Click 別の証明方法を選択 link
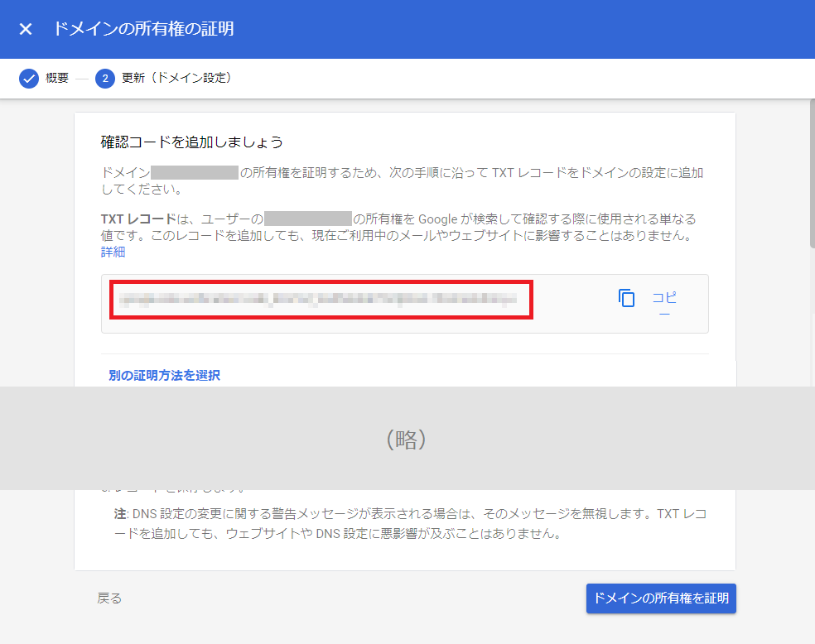The image size is (815, 644). pyautogui.click(x=164, y=375)
